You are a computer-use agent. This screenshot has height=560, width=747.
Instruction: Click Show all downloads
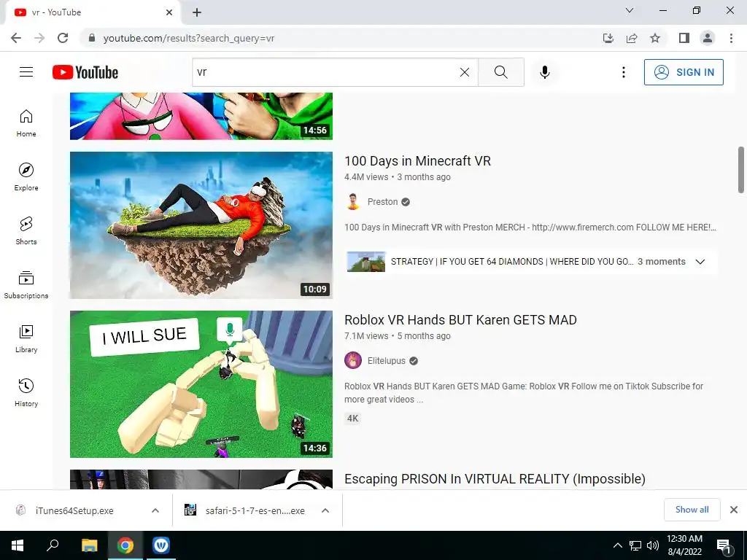pos(692,510)
